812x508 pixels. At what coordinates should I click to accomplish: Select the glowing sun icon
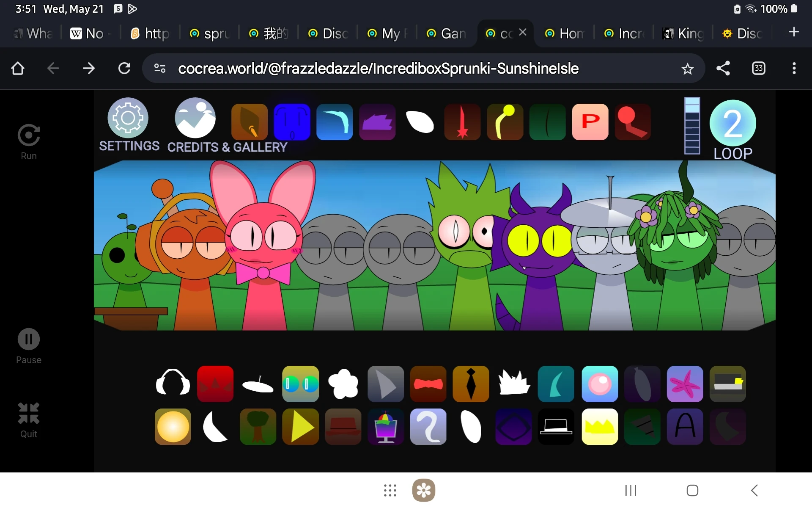pos(173,426)
